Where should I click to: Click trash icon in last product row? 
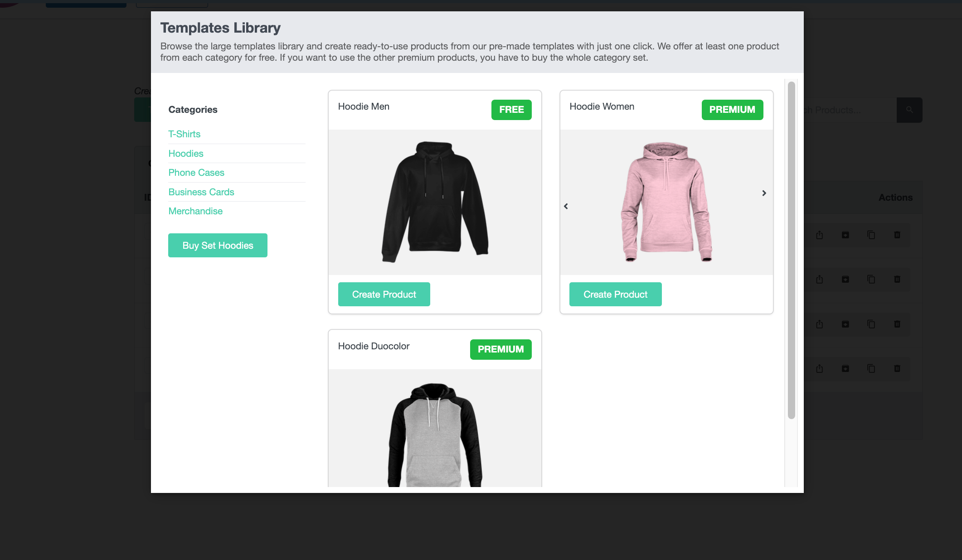click(897, 368)
